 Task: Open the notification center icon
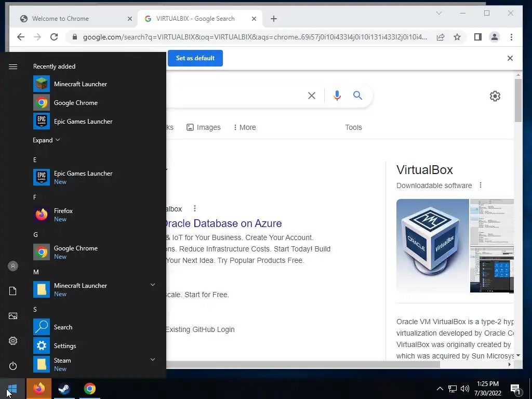tap(515, 389)
